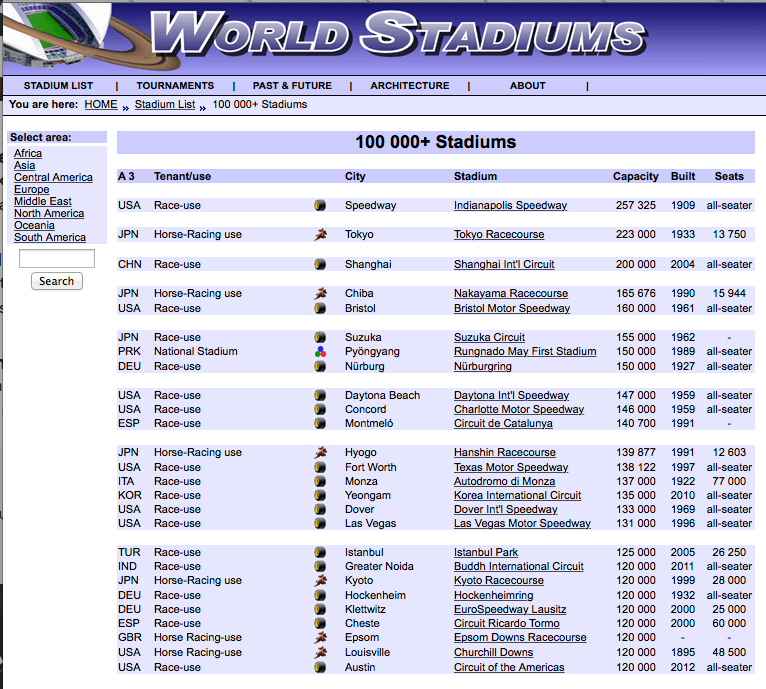The image size is (766, 689).
Task: Click the race icon in Las Vegas row
Action: coord(320,523)
